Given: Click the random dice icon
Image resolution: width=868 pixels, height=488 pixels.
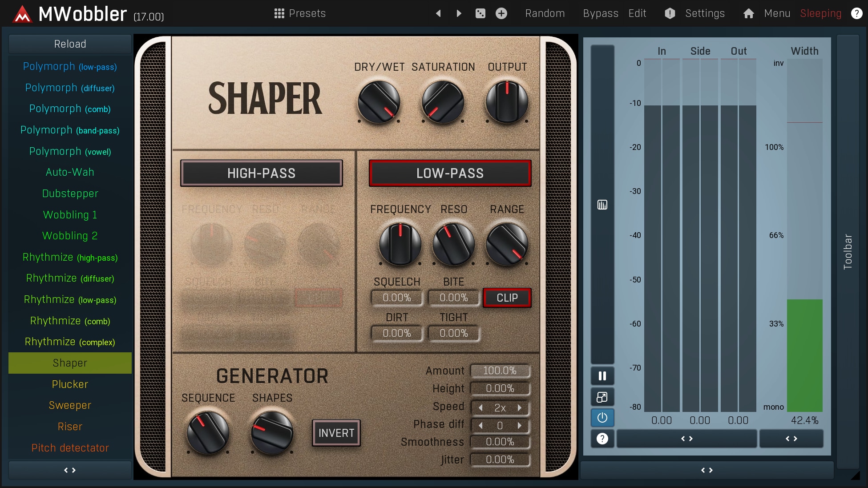Looking at the screenshot, I should pyautogui.click(x=480, y=13).
